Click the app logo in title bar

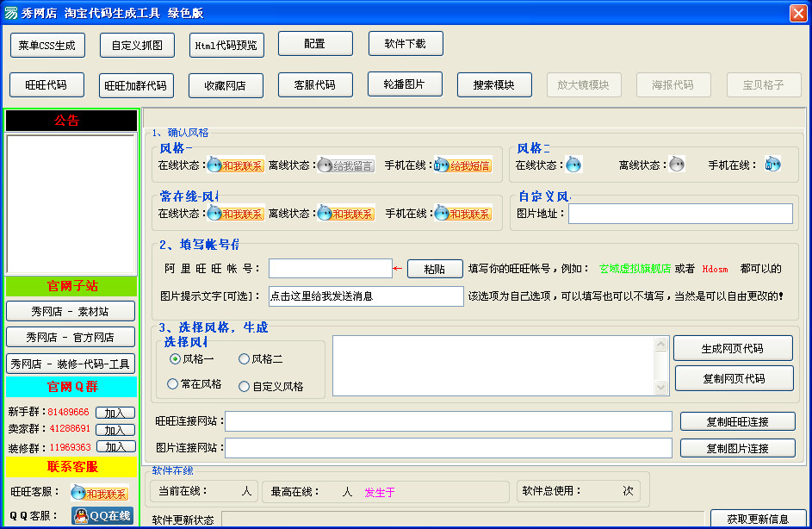[x=10, y=12]
